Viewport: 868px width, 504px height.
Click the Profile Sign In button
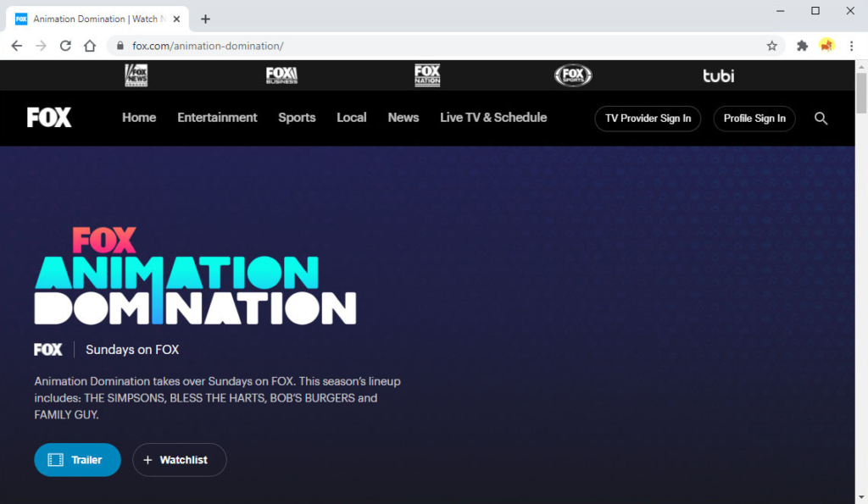pos(754,119)
